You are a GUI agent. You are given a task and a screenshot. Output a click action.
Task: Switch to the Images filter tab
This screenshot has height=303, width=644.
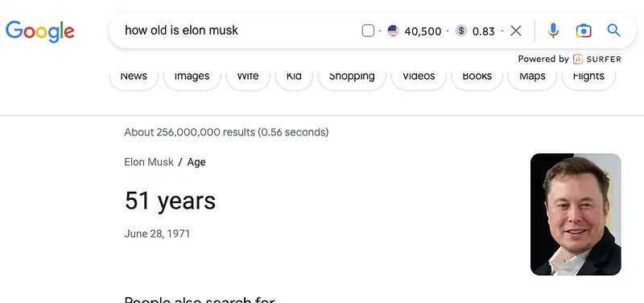(192, 76)
